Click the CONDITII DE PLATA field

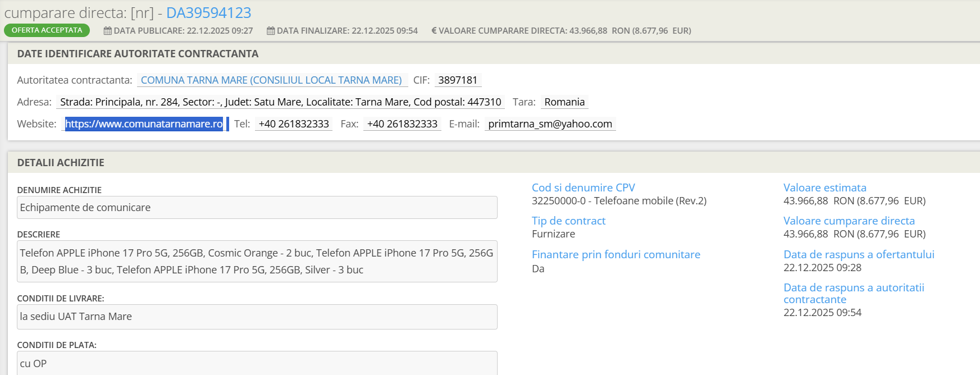click(257, 363)
